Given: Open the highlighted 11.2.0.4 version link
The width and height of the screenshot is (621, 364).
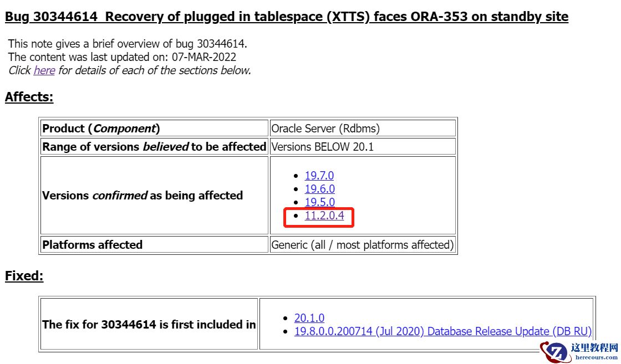Looking at the screenshot, I should [x=324, y=216].
